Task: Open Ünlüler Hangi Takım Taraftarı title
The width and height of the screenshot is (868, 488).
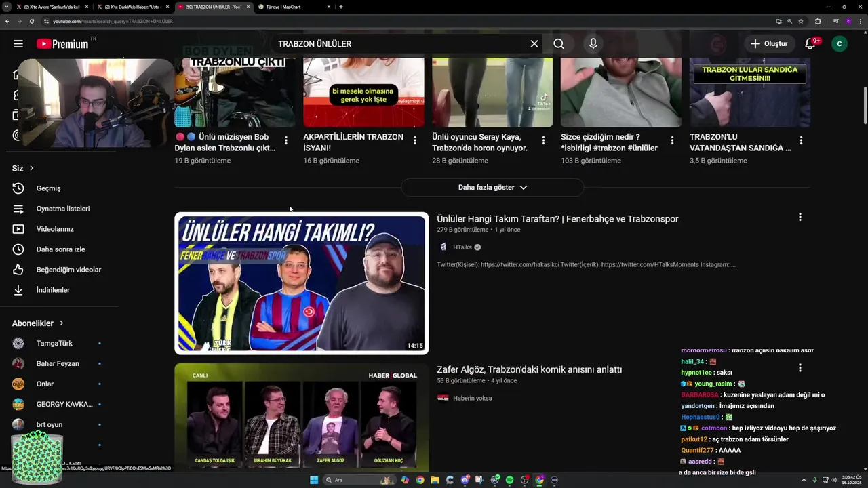Action: (x=557, y=219)
